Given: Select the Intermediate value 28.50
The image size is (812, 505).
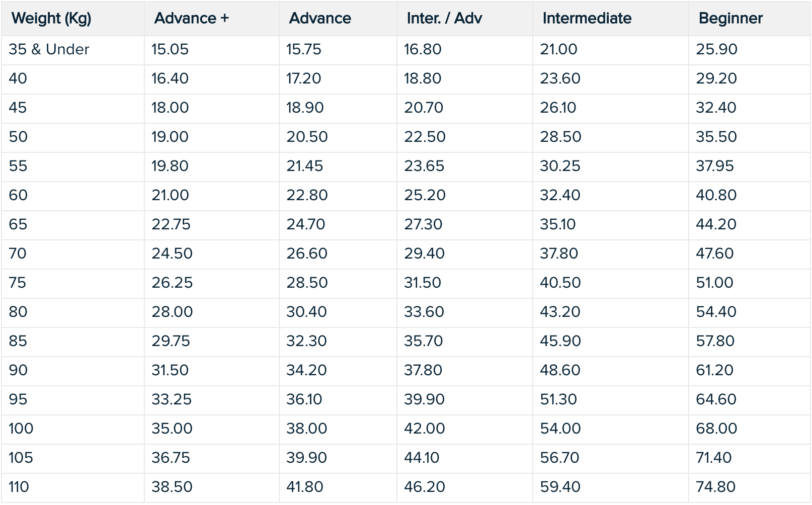Looking at the screenshot, I should 560,137.
